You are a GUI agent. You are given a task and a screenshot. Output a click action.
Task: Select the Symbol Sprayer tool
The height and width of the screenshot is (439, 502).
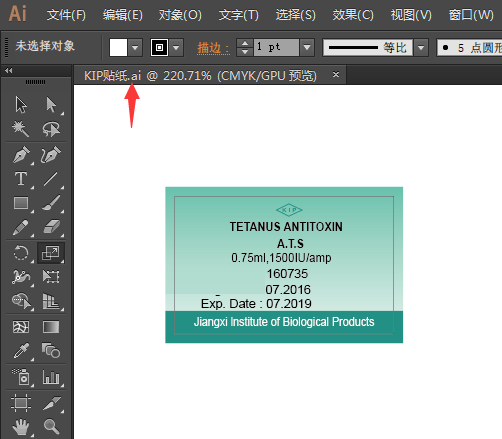[x=21, y=377]
